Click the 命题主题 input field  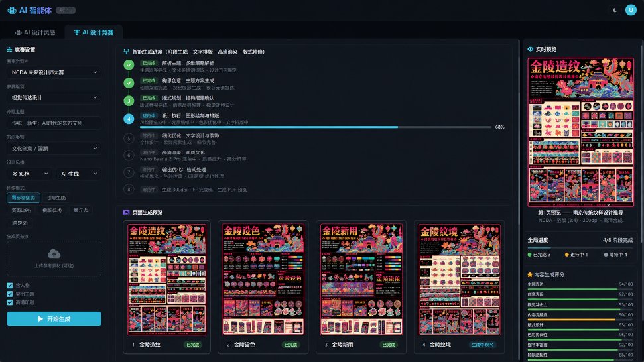(x=54, y=123)
